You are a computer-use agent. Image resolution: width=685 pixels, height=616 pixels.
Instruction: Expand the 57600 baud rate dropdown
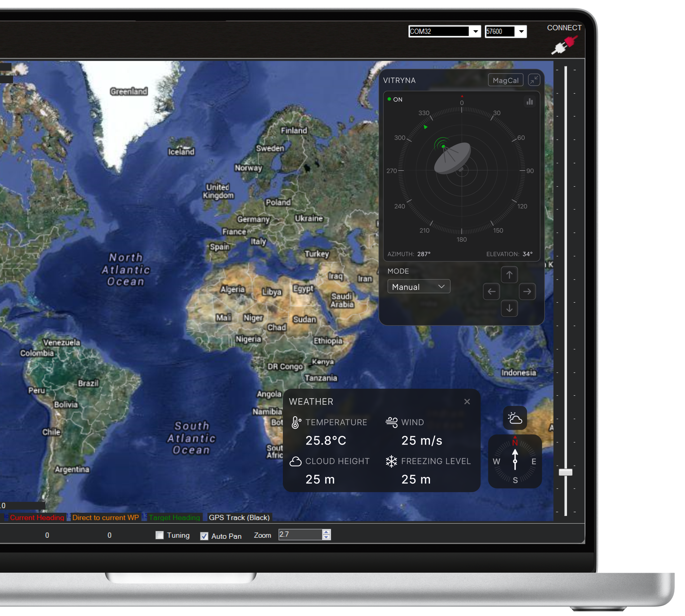pyautogui.click(x=521, y=32)
